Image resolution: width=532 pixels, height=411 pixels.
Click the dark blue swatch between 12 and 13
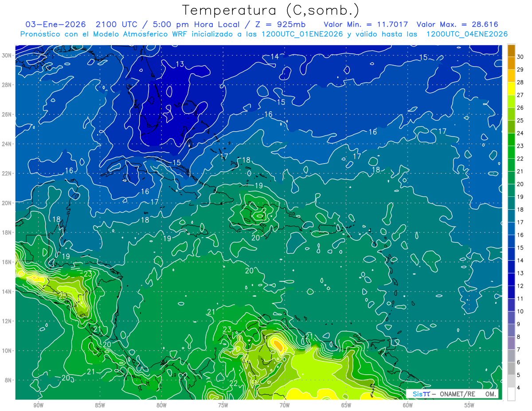(x=511, y=279)
